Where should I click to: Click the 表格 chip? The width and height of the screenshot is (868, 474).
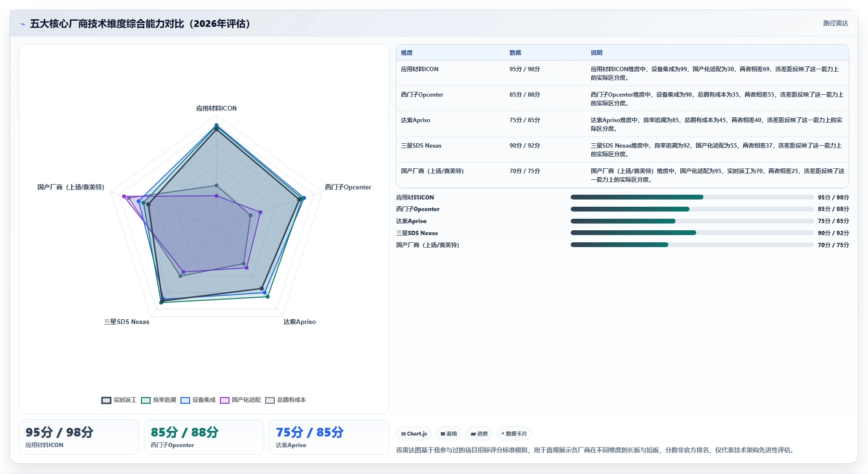(449, 434)
